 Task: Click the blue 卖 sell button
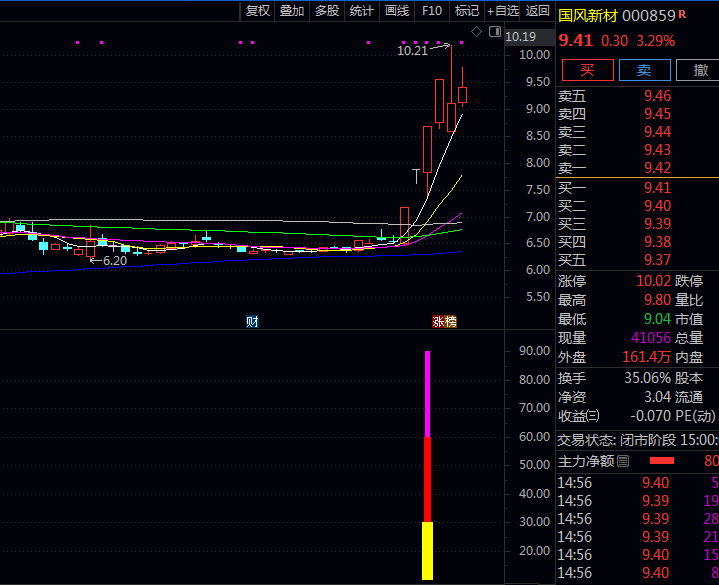[644, 70]
